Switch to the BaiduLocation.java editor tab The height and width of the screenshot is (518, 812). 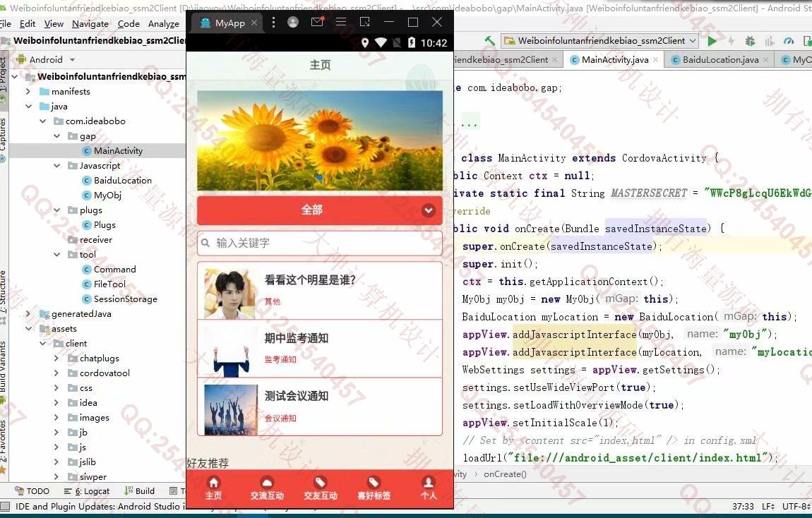[720, 59]
